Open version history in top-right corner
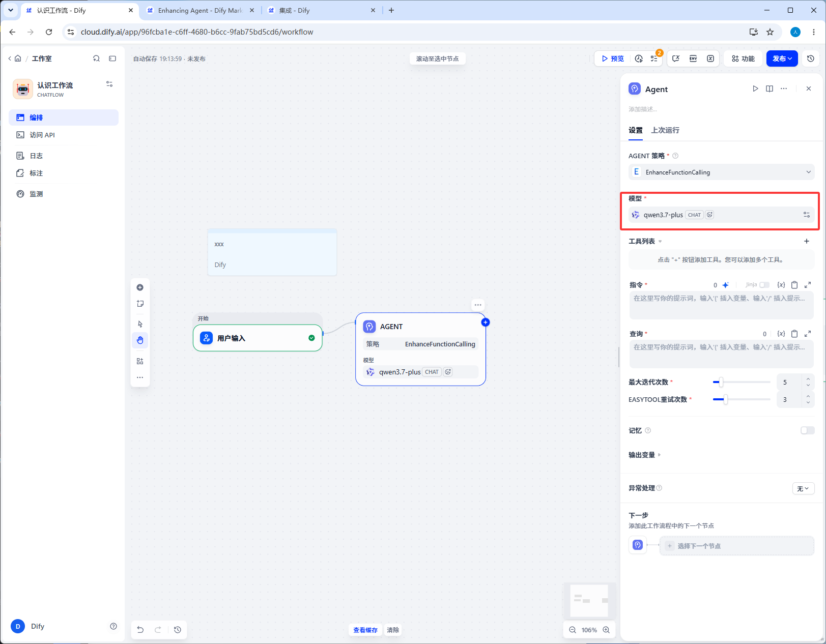Image resolution: width=826 pixels, height=644 pixels. [811, 58]
